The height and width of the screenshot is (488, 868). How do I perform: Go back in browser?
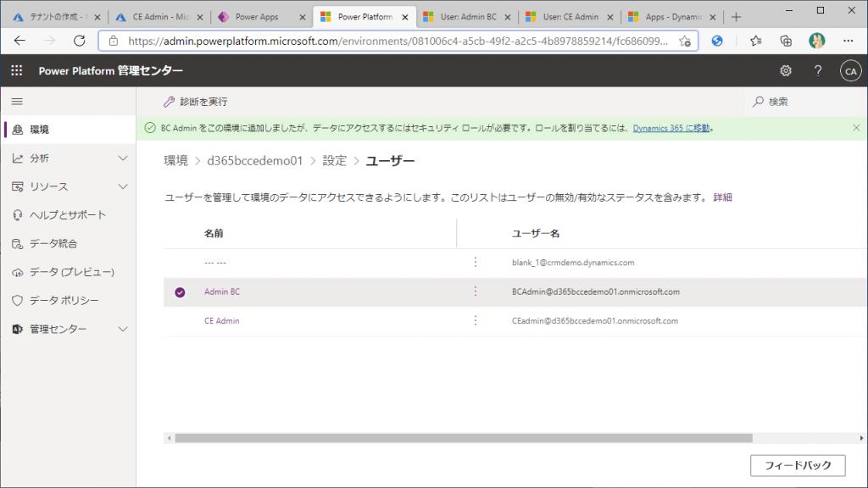pos(20,41)
